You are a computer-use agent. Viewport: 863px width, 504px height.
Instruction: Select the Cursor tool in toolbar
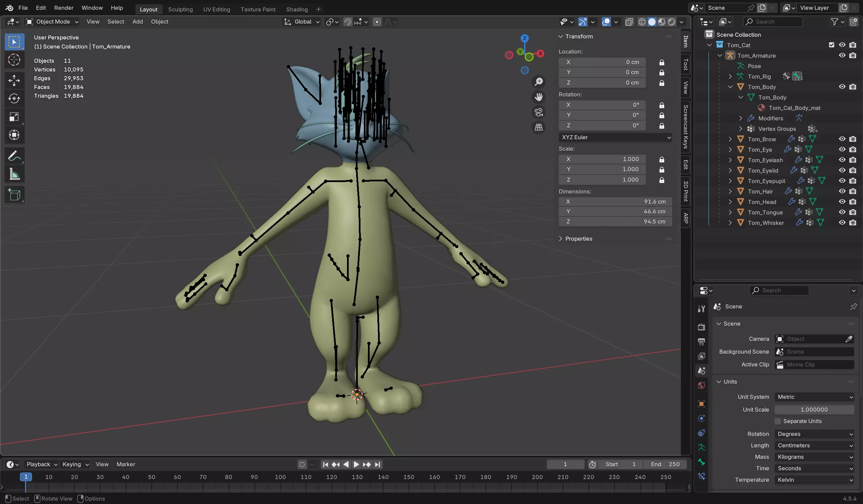[14, 60]
